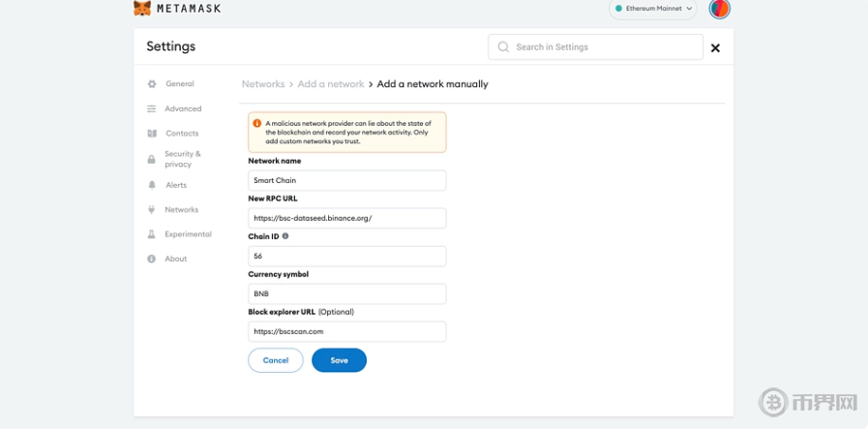Click the Chain ID info tooltip icon
868x429 pixels.
click(285, 236)
